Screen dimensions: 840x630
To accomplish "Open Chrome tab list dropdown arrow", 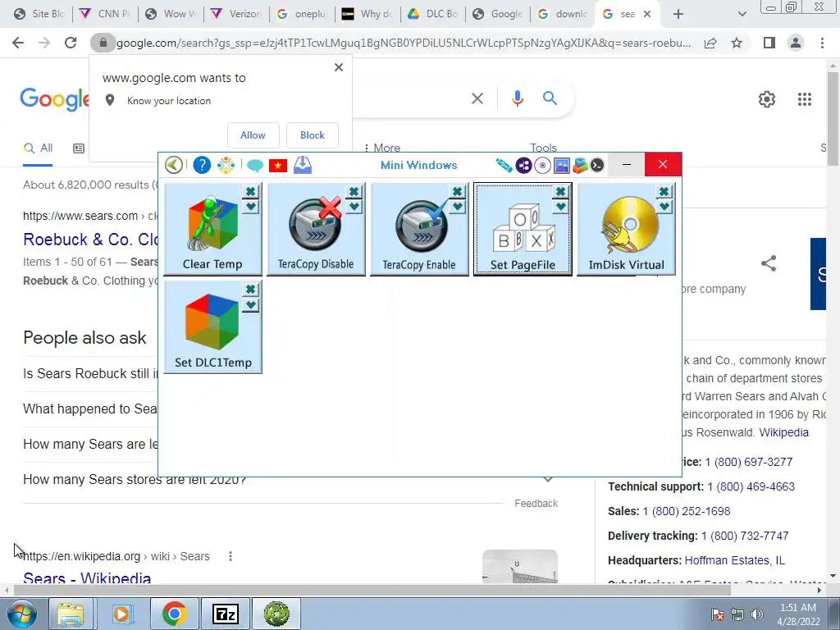I will (x=742, y=14).
